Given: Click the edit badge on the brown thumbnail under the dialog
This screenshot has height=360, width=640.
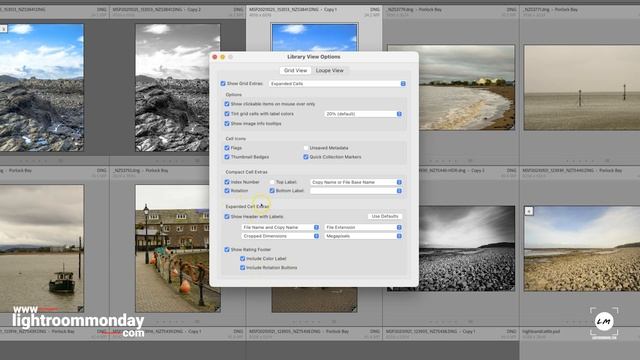Looking at the screenshot, I should 353,309.
